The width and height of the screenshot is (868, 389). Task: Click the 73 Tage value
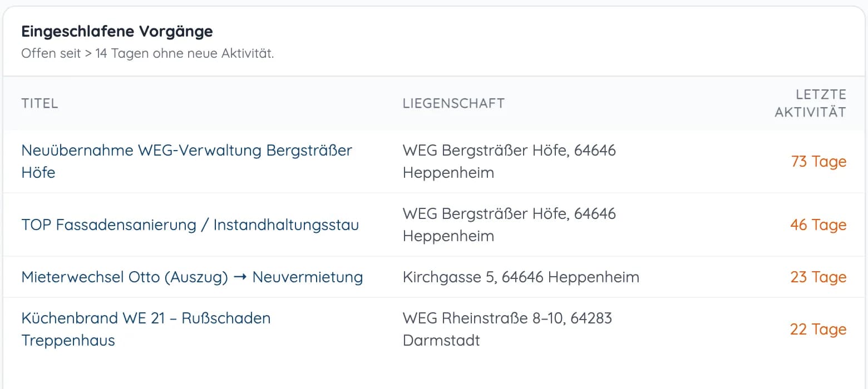(x=818, y=162)
